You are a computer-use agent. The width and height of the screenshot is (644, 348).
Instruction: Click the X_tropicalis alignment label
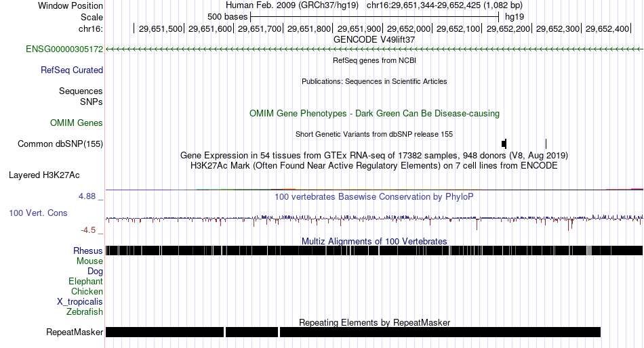80,302
